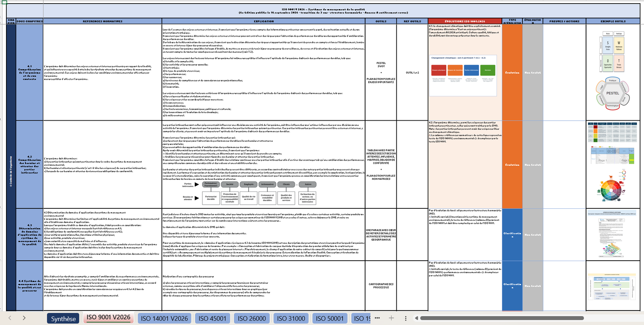Image resolution: width=644 pixels, height=325 pixels.
Task: Open the ISO 26000 sheet tab
Action: tap(252, 319)
